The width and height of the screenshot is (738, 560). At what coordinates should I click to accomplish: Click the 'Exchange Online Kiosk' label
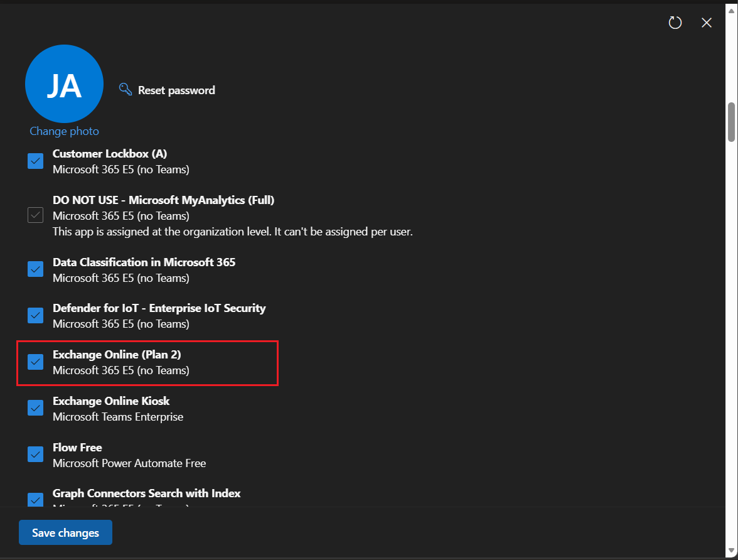[x=111, y=401]
